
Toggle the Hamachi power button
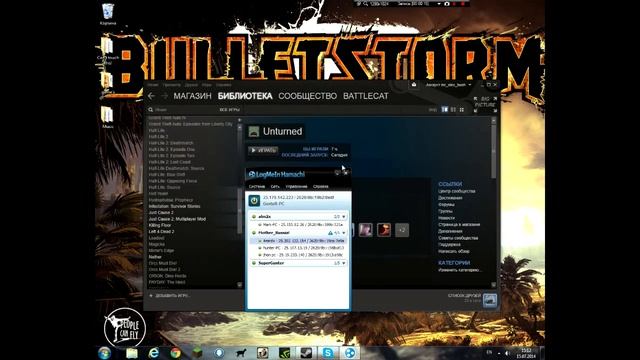click(x=254, y=200)
